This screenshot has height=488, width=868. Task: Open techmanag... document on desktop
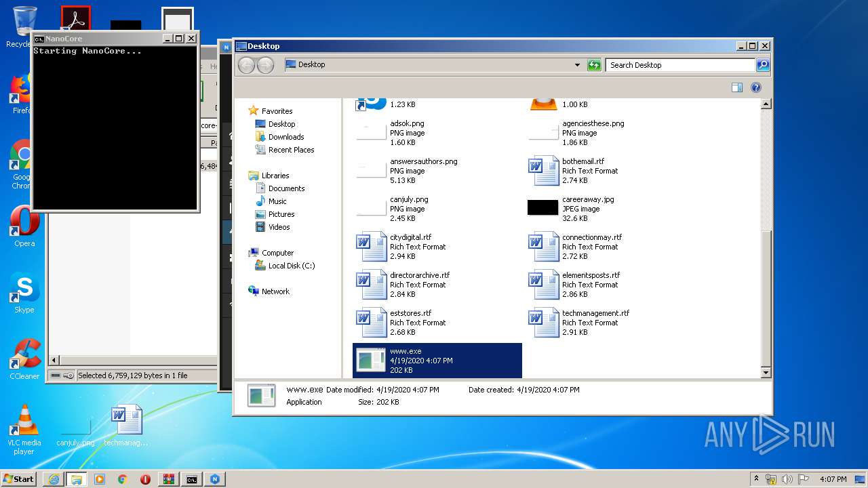point(127,426)
